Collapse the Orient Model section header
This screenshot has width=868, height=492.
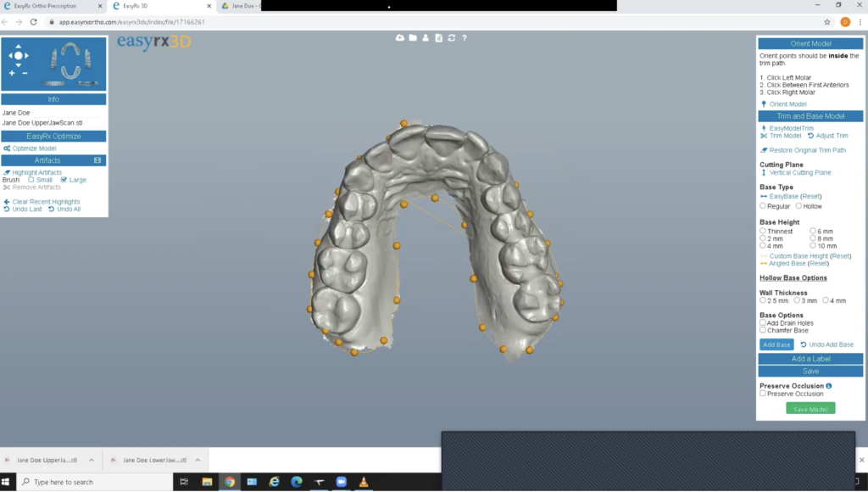pyautogui.click(x=810, y=44)
